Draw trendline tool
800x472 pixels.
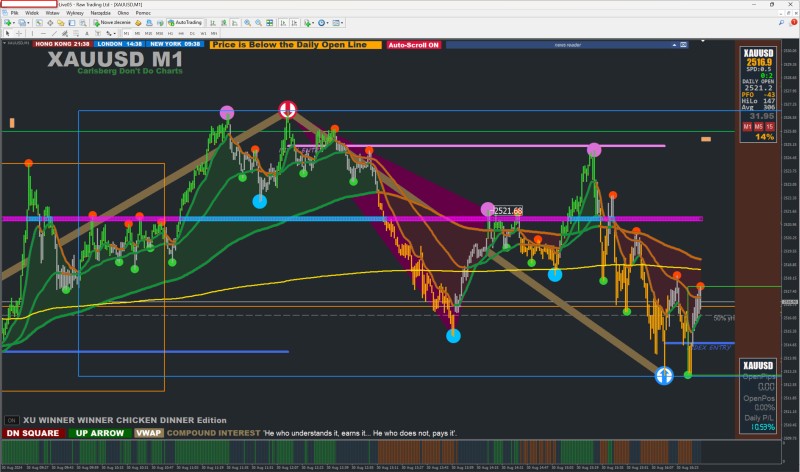tap(54, 33)
